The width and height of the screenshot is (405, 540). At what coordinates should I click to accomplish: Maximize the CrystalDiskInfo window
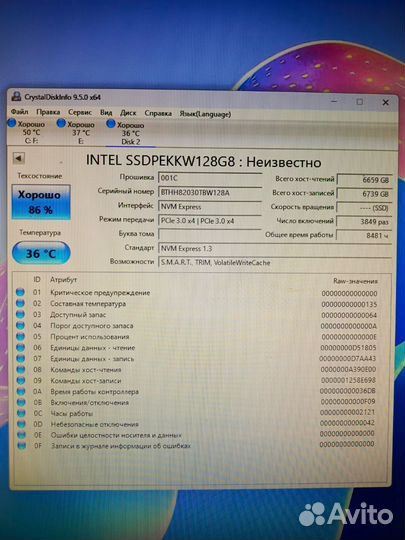[360, 102]
